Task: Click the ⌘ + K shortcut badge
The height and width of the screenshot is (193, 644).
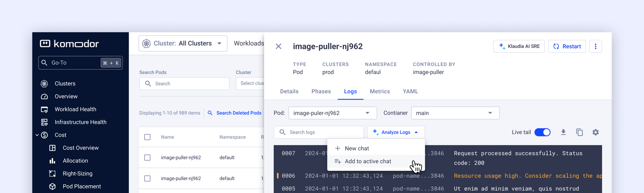Action: (111, 63)
